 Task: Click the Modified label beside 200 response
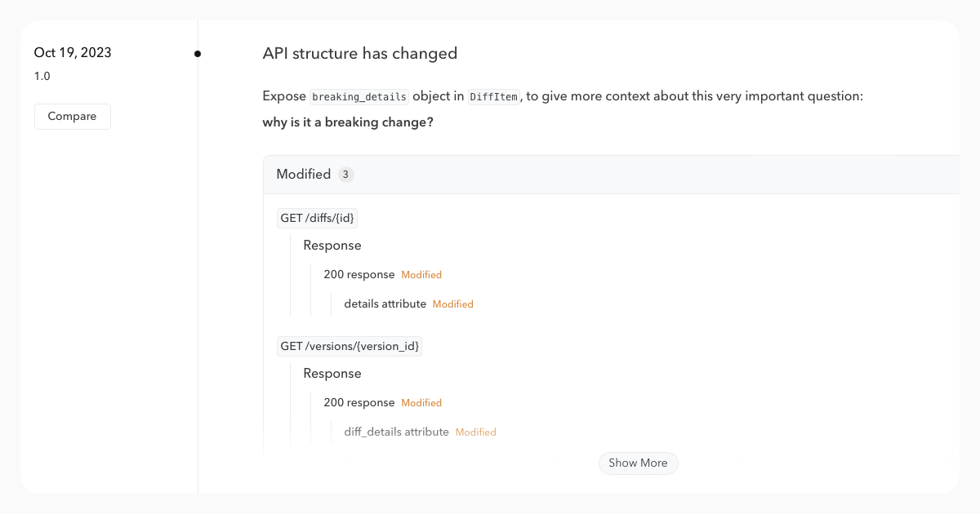(x=421, y=274)
